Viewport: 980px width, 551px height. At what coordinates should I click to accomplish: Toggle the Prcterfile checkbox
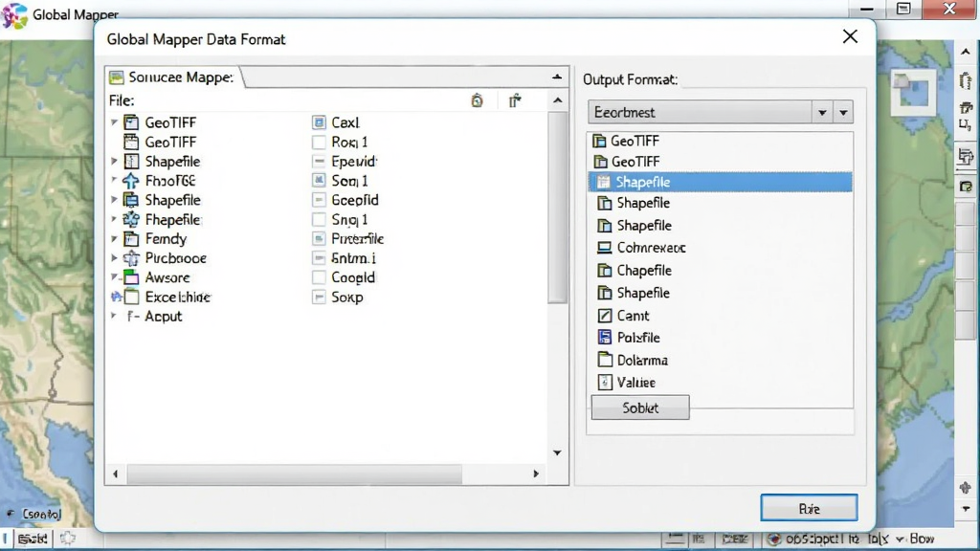click(319, 238)
